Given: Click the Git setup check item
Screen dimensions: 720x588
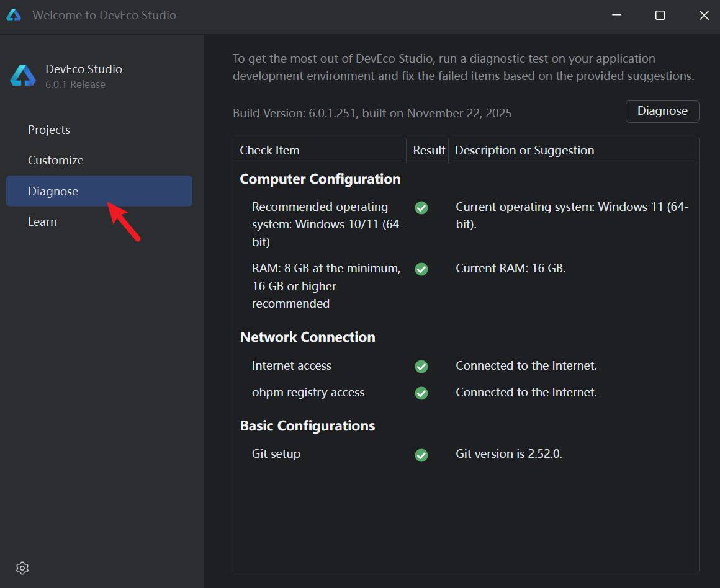Looking at the screenshot, I should coord(276,454).
